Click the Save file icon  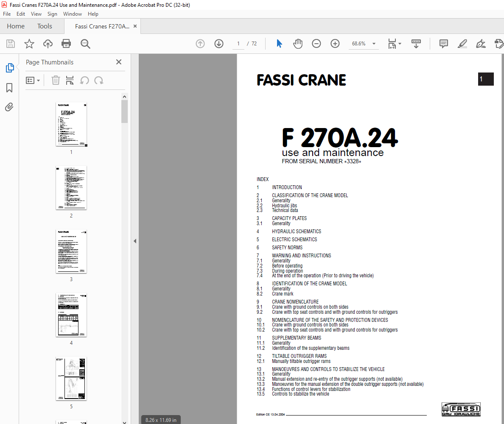[11, 44]
